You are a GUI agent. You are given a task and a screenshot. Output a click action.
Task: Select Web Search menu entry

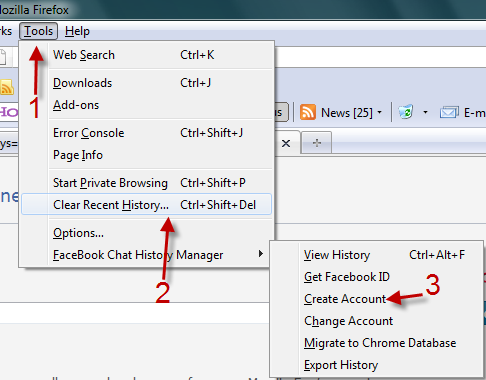(x=147, y=55)
